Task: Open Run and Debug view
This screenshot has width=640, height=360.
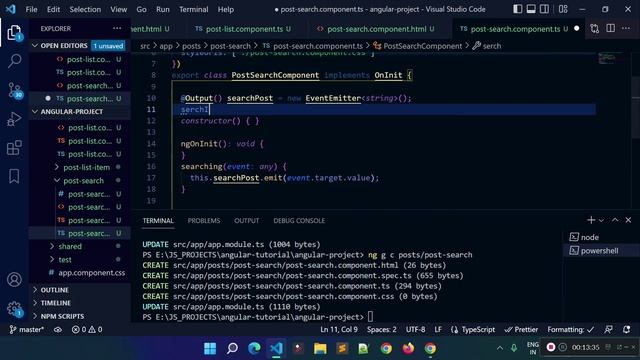Action: coord(14,119)
